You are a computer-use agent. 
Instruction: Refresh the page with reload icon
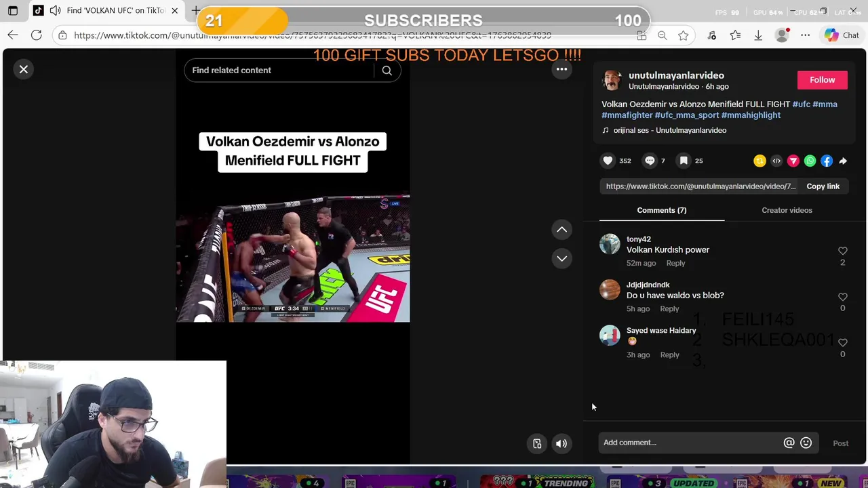click(x=37, y=35)
